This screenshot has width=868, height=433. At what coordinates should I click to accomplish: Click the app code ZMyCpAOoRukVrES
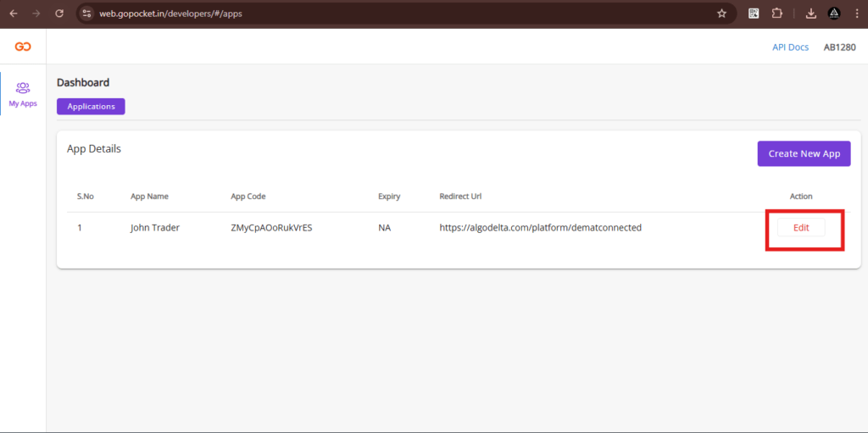(271, 228)
